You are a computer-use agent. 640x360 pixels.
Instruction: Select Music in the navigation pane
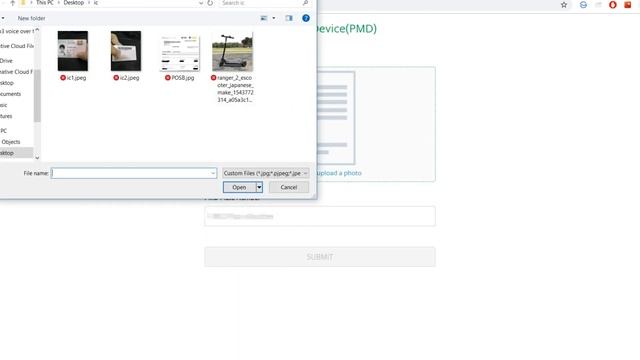point(4,105)
